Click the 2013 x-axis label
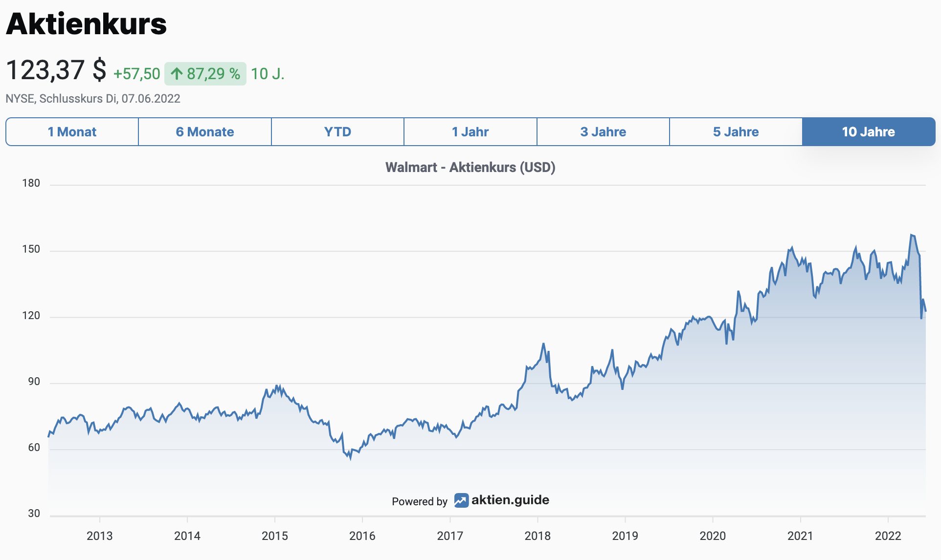Viewport: 941px width, 560px height. (x=100, y=536)
